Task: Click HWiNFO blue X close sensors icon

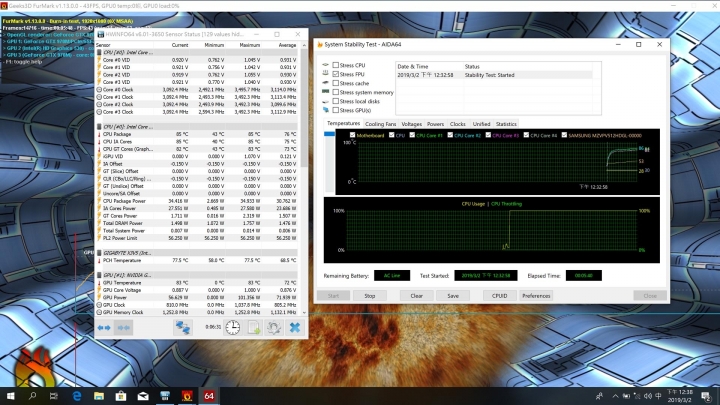Action: click(x=295, y=328)
